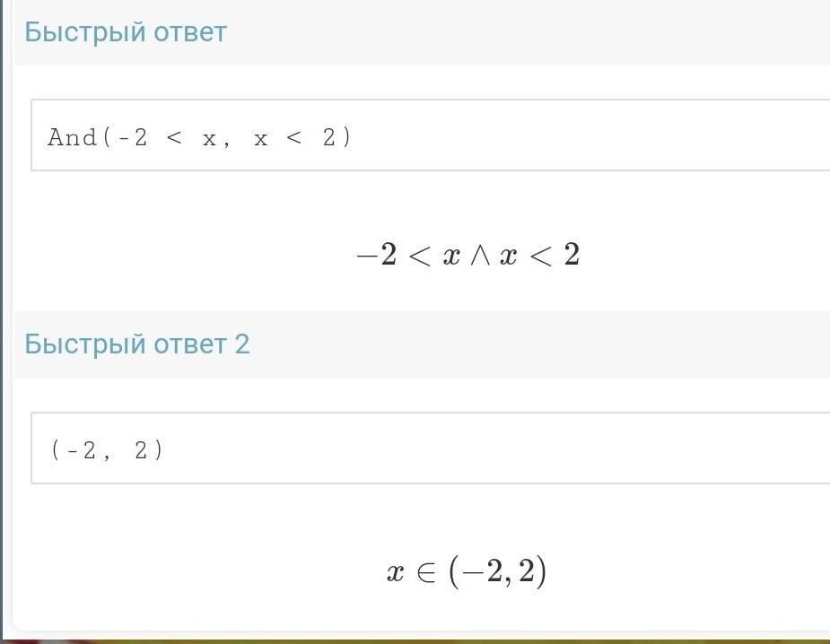830x644 pixels.
Task: Click the ∧ symbol in the rendered inequality
Action: point(480,257)
